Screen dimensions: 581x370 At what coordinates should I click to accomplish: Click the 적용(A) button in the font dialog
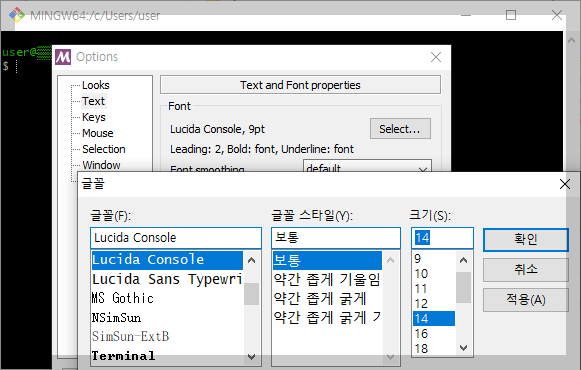click(x=526, y=300)
